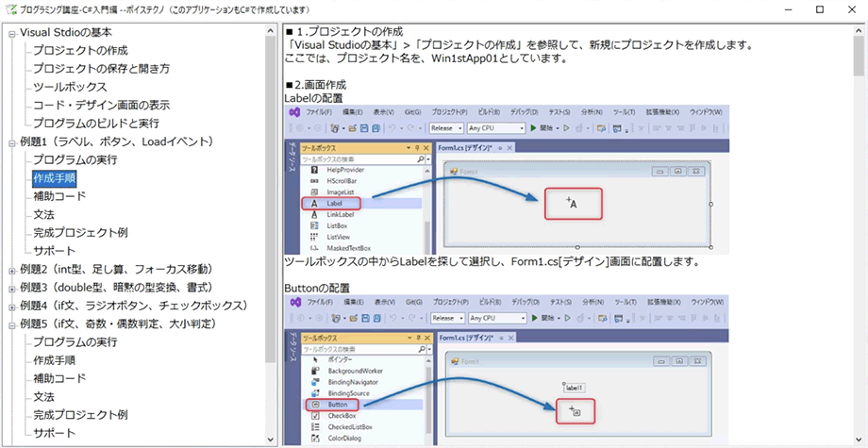This screenshot has width=868, height=448.
Task: Expand the 例題2 tree node
Action: coord(12,271)
